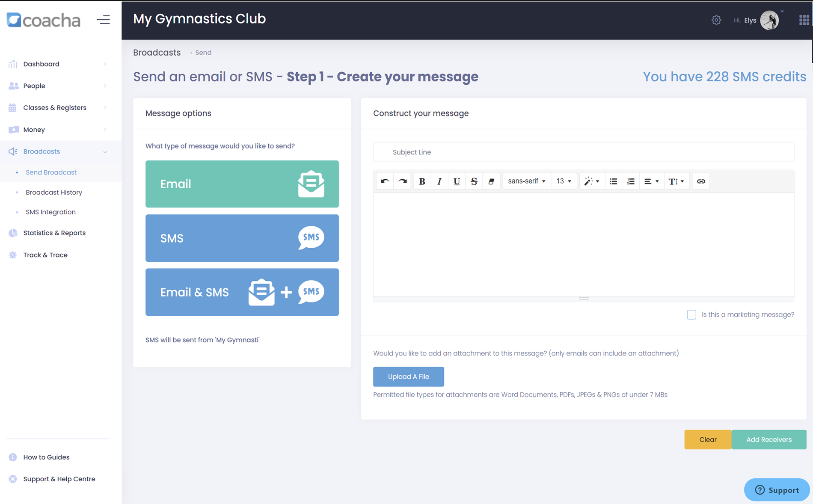Apply italic formatting in the editor toolbar
Image resolution: width=813 pixels, height=504 pixels.
[x=439, y=181]
